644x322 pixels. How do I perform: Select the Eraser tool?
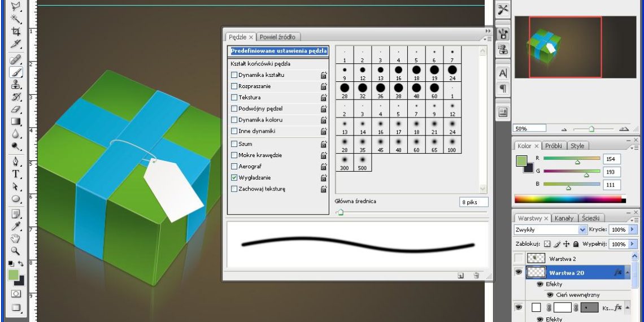pos(16,109)
